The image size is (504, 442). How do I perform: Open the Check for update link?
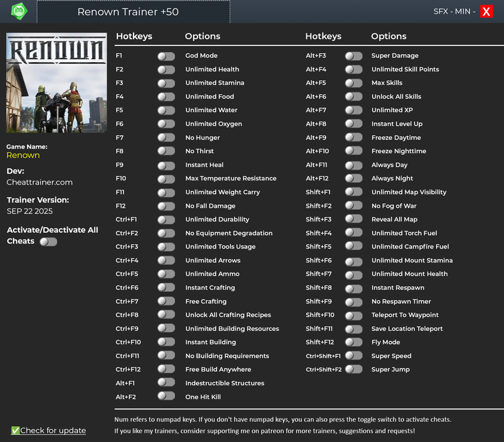pos(53,430)
